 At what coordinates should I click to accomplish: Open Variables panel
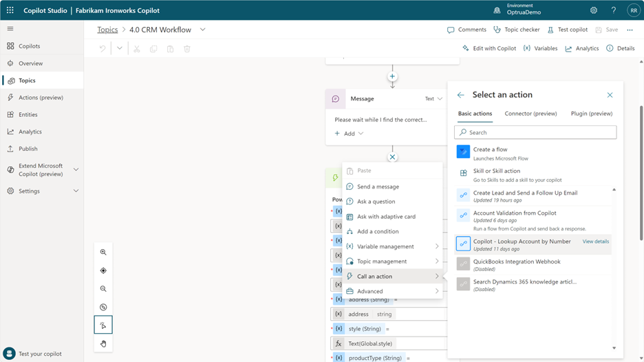540,48
